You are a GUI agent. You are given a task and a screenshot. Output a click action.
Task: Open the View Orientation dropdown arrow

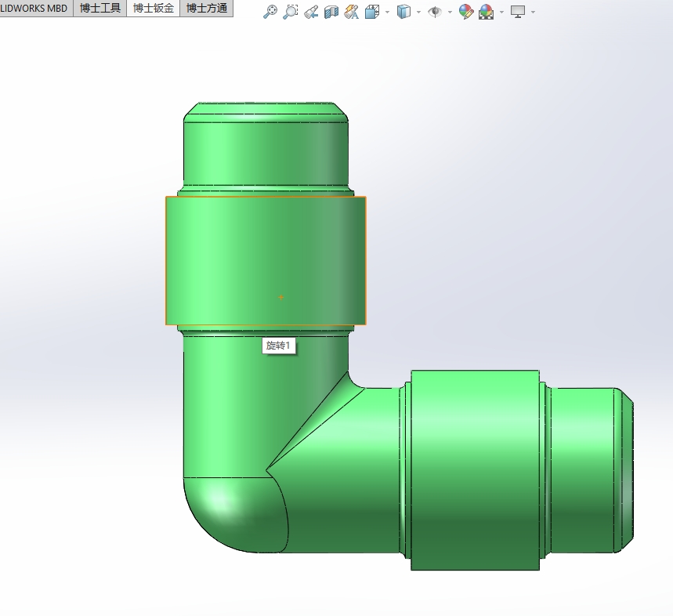click(x=387, y=12)
